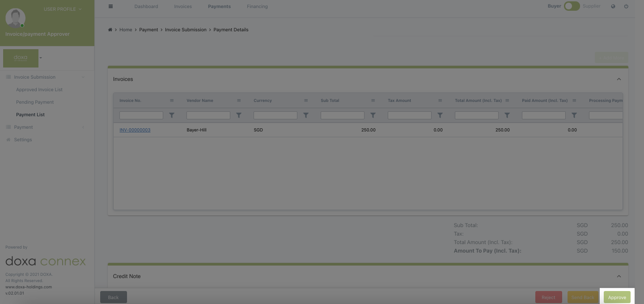This screenshot has height=304, width=644.
Task: Click Payment Details breadcrumb text
Action: (231, 30)
